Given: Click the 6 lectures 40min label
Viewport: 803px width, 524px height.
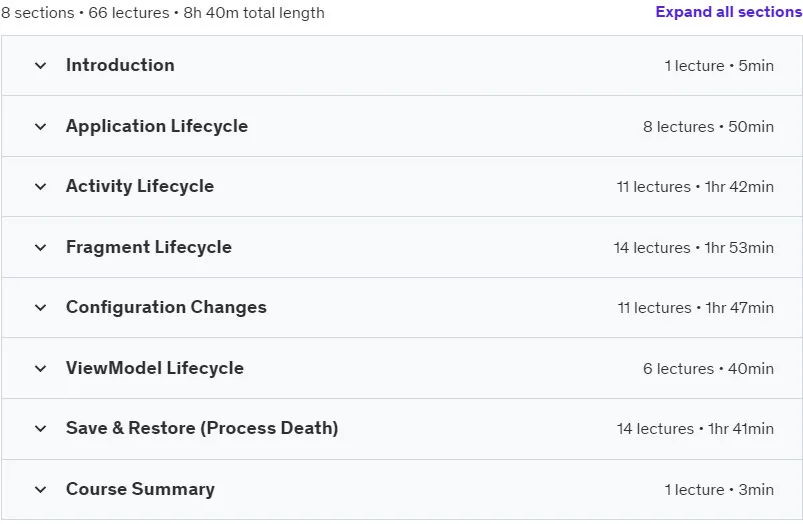Looking at the screenshot, I should pos(708,368).
